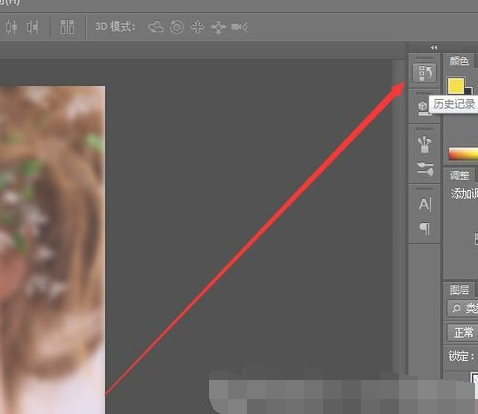478x414 pixels.
Task: Open the layer kind filter dropdown
Action: click(x=463, y=308)
